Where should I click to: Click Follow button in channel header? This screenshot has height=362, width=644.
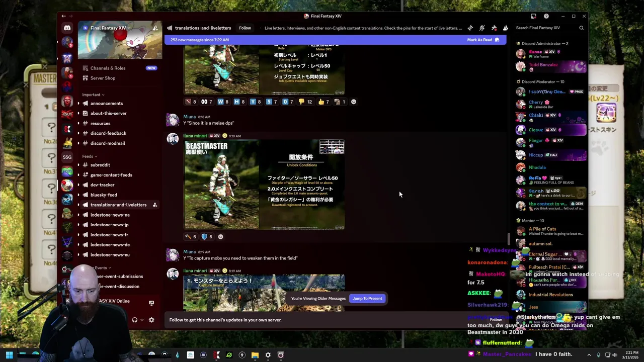click(x=245, y=28)
